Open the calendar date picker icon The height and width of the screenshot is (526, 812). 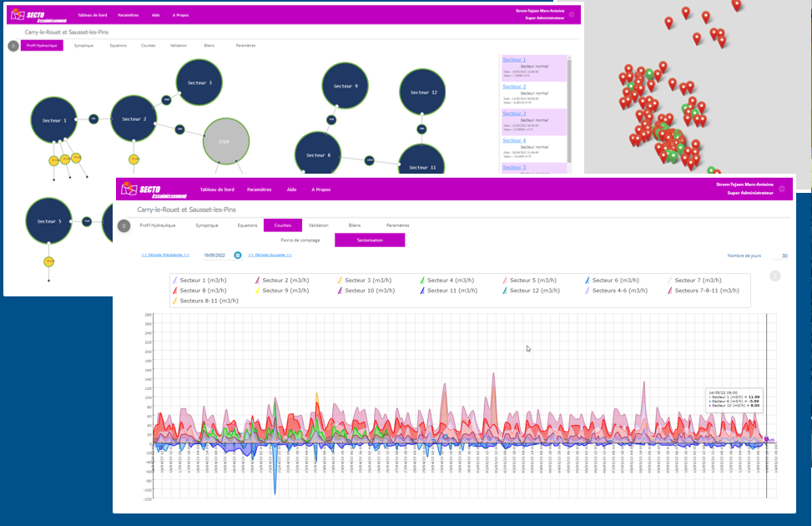coord(238,255)
